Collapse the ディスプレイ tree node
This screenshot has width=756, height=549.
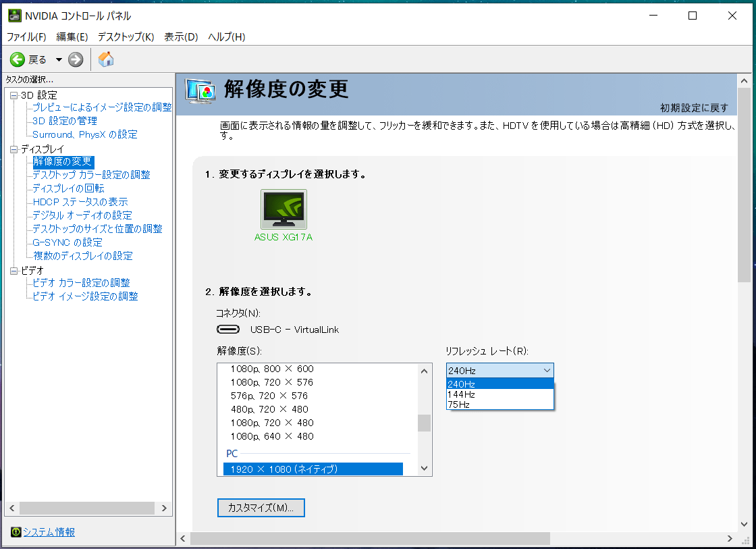(14, 149)
